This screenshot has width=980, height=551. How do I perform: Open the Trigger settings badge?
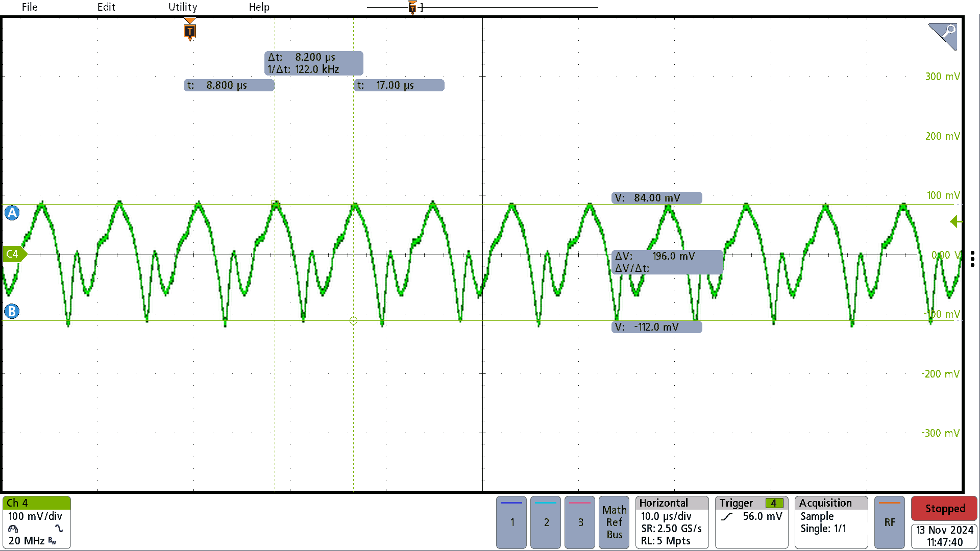752,522
